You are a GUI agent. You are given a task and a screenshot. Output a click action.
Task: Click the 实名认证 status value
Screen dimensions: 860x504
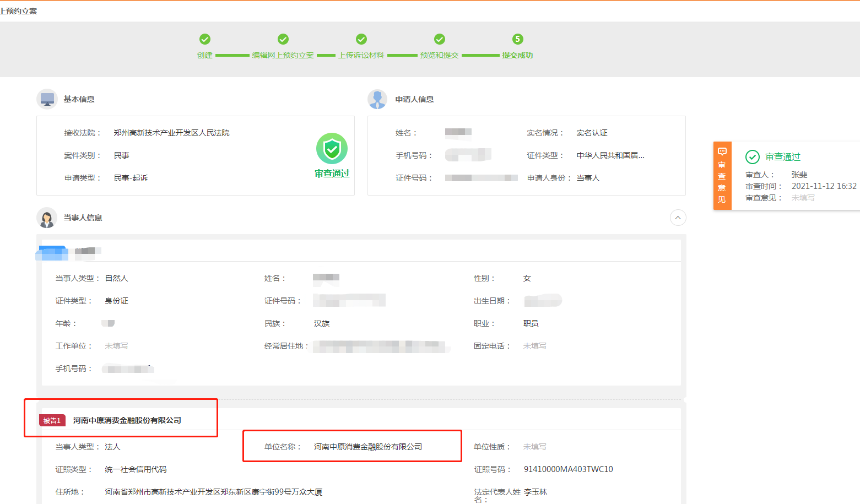(x=592, y=133)
